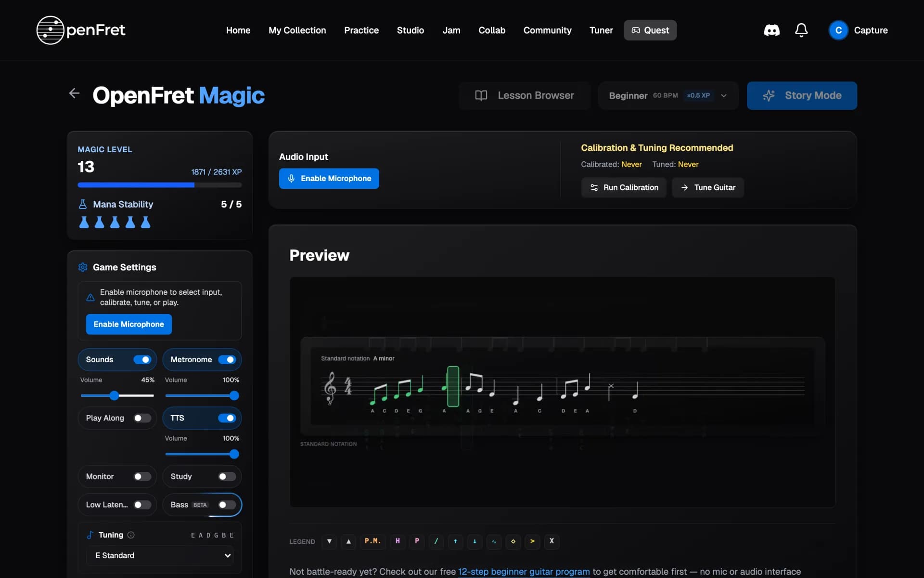Open the Lesson Browser
This screenshot has height=578, width=924.
[x=525, y=95]
